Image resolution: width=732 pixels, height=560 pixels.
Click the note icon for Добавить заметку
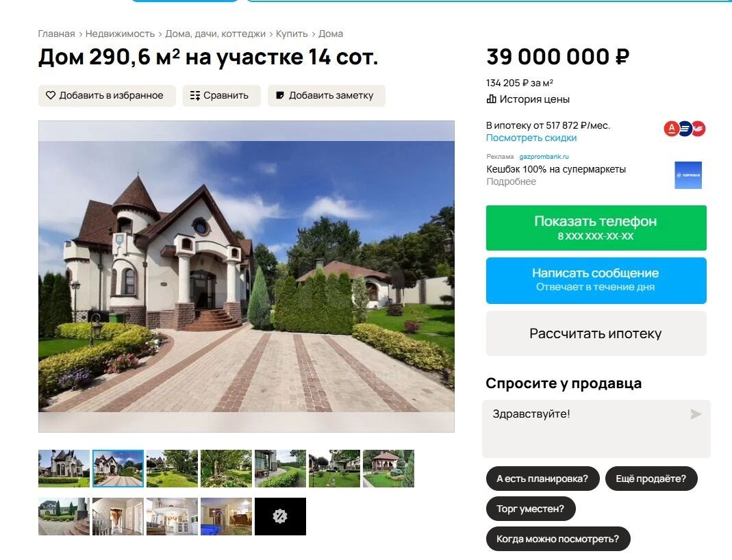tap(280, 95)
